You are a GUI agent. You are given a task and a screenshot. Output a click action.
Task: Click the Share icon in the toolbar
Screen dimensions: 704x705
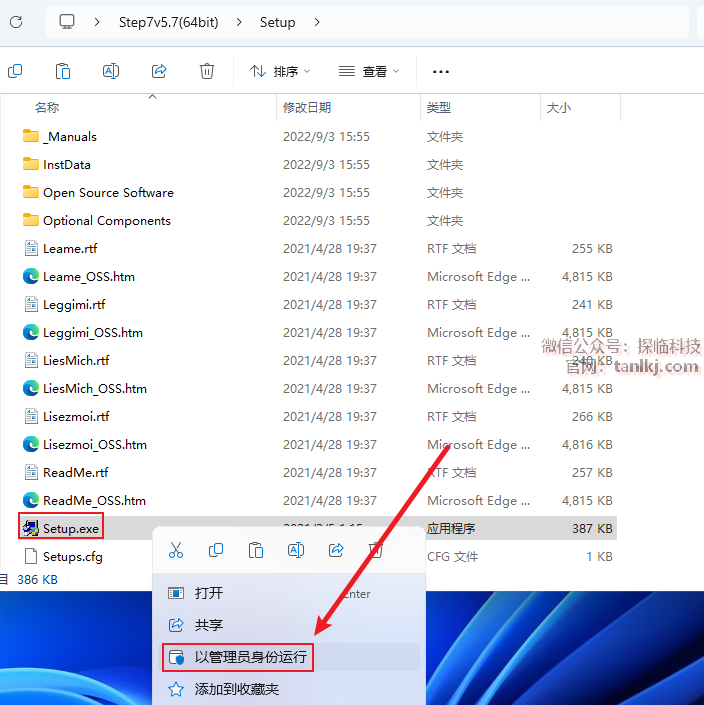coord(159,71)
